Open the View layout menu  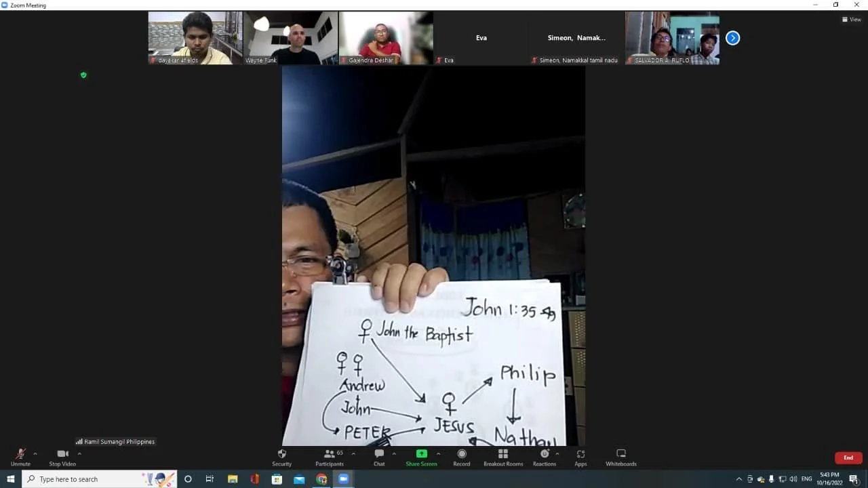[851, 19]
